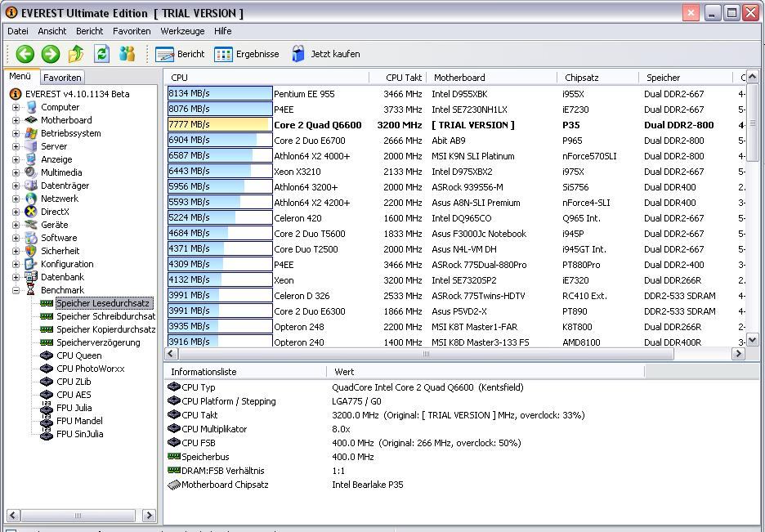Viewport: 765px width, 532px height.
Task: Click the 7777 MB/s highlighted result bar
Action: pyautogui.click(x=220, y=125)
